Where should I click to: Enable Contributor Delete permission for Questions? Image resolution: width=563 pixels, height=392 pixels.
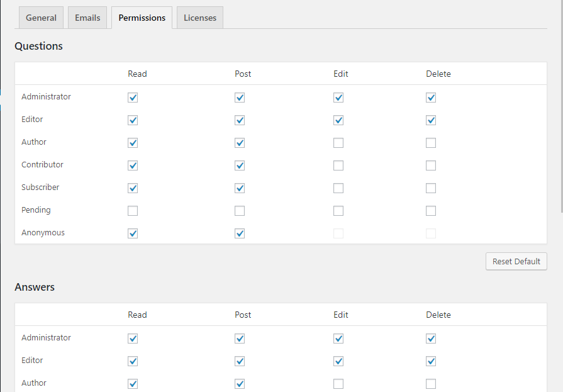coord(431,165)
